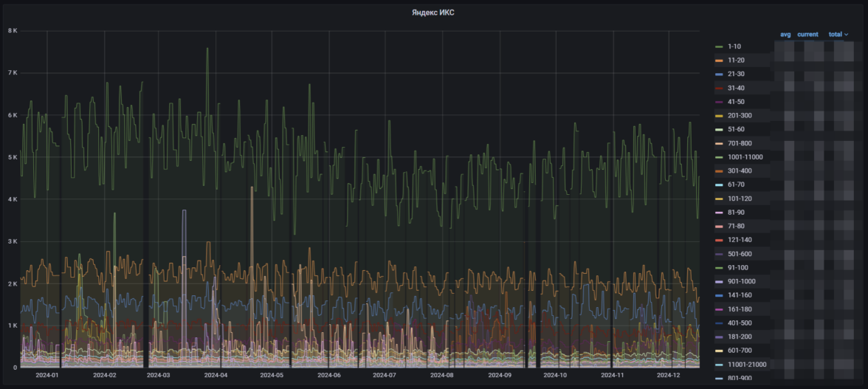Viewport: 868px width, 389px height.
Task: Show only the 21-30 series
Action: pyautogui.click(x=737, y=74)
